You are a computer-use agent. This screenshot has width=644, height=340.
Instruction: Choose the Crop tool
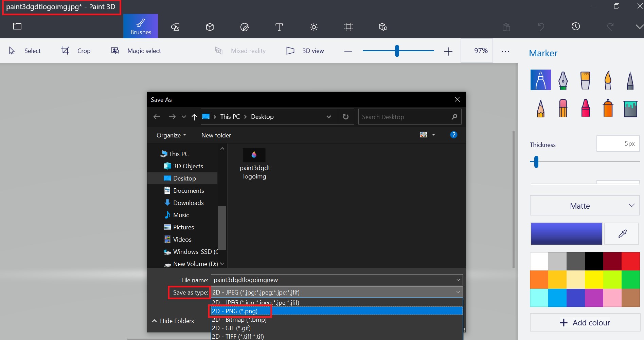(x=76, y=51)
